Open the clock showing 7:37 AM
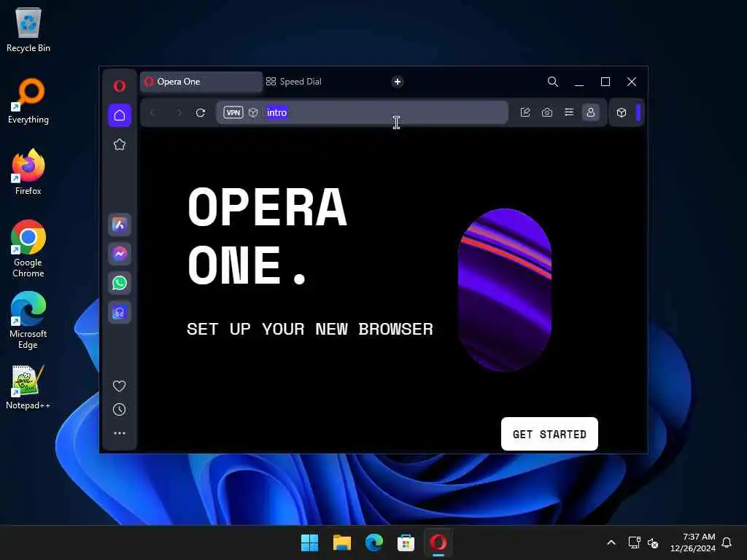The height and width of the screenshot is (560, 747). [x=693, y=542]
